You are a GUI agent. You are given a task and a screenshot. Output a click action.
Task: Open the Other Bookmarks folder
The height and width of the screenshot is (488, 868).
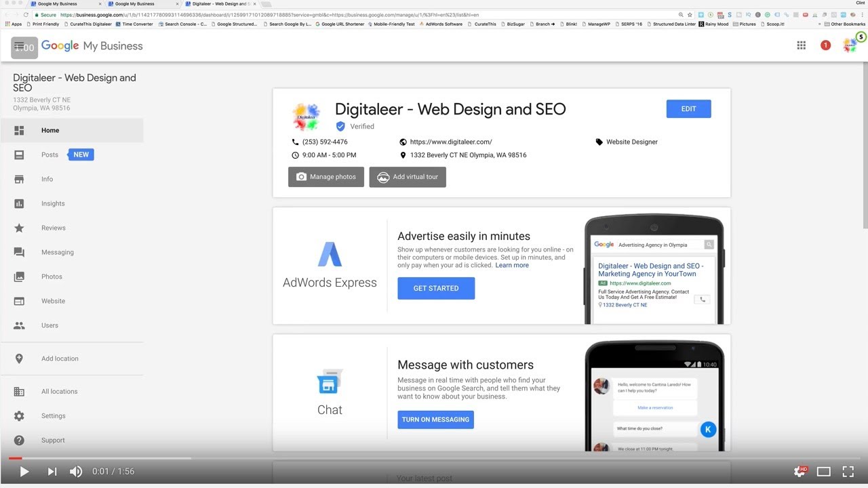[844, 24]
